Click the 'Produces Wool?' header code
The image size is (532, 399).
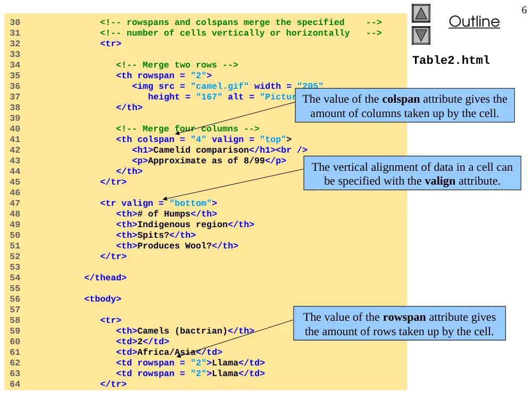177,246
